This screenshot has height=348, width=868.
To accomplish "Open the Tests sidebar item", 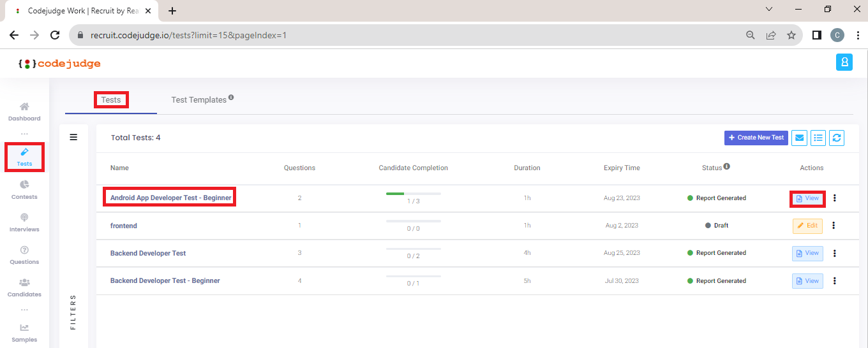I will tap(24, 157).
